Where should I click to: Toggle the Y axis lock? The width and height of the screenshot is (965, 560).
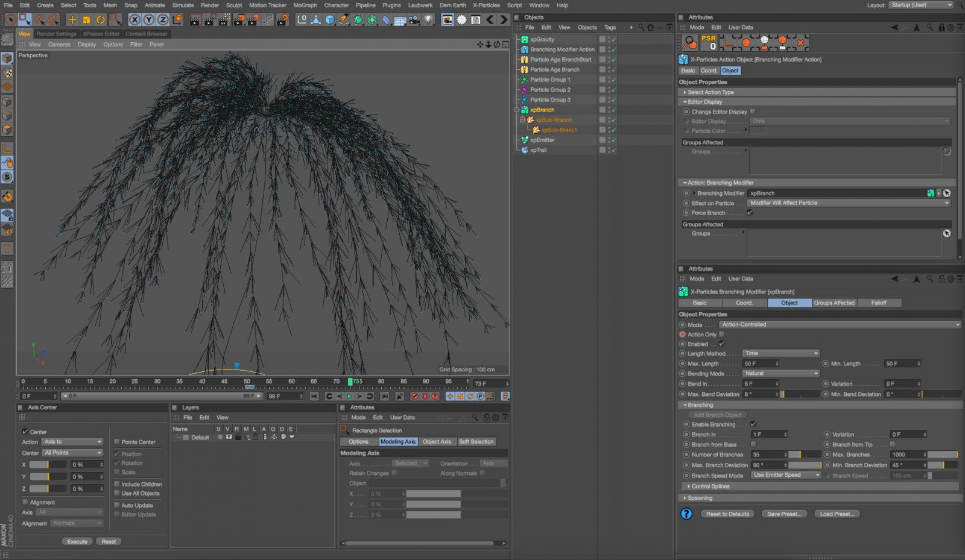click(148, 20)
